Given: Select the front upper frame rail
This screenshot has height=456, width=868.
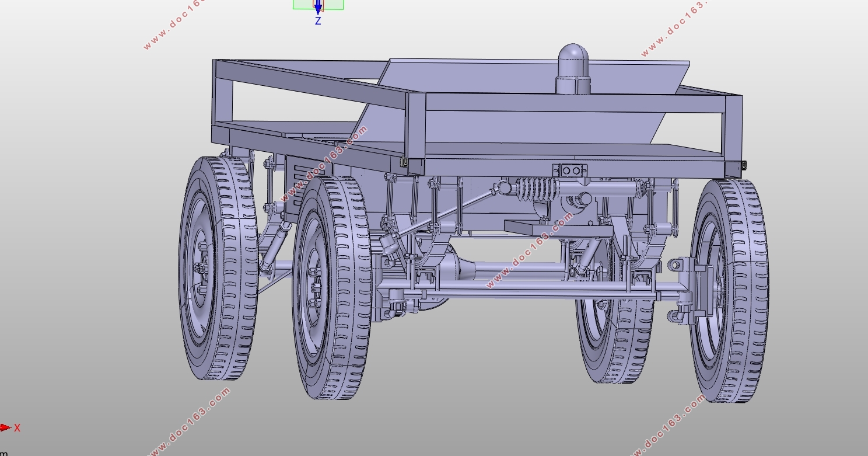Looking at the screenshot, I should pos(575,103).
